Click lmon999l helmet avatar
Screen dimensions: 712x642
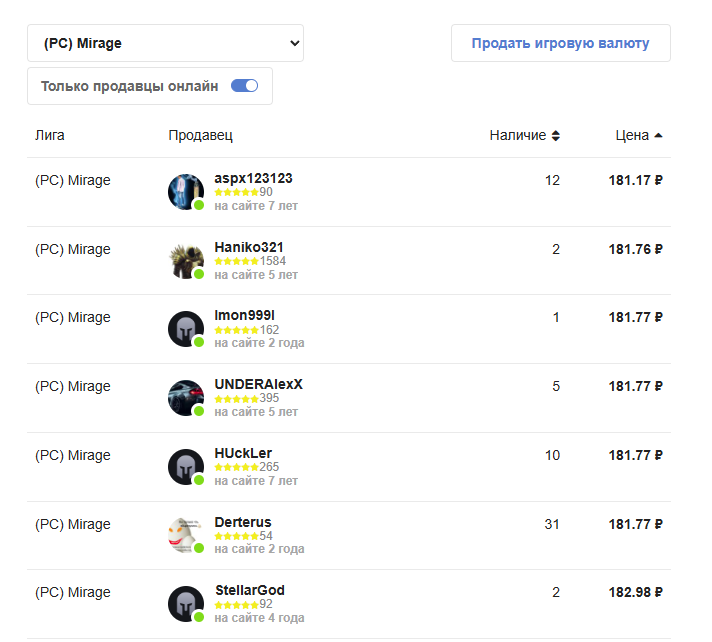click(x=186, y=329)
